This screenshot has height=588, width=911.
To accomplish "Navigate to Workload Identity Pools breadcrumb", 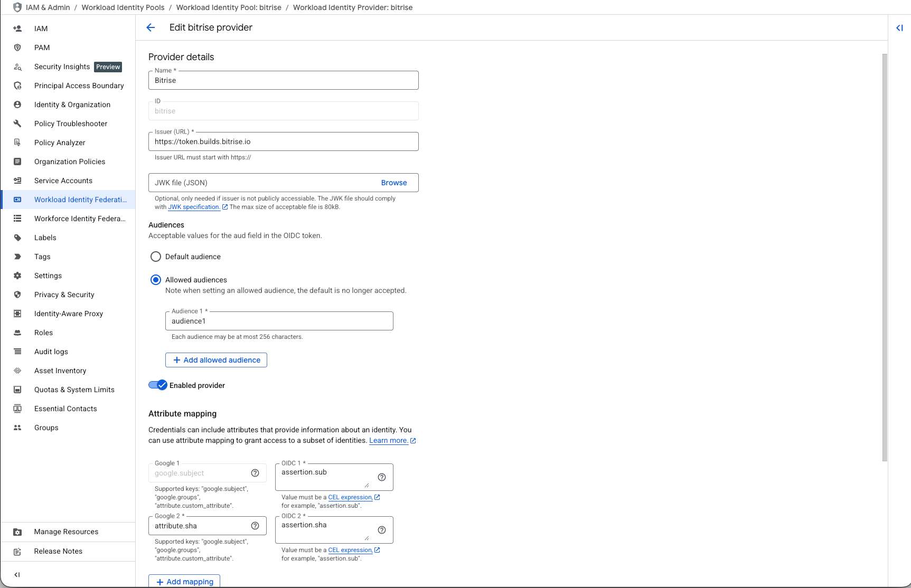I will pos(123,7).
